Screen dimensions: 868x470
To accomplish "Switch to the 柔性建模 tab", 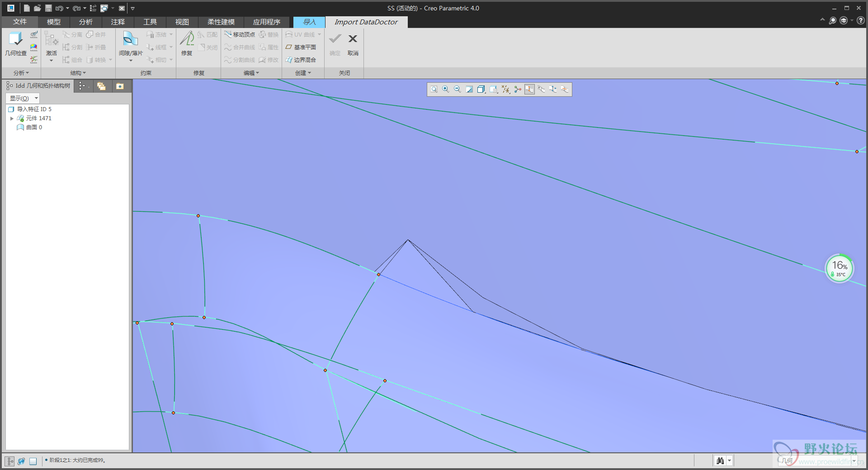I will (x=221, y=22).
